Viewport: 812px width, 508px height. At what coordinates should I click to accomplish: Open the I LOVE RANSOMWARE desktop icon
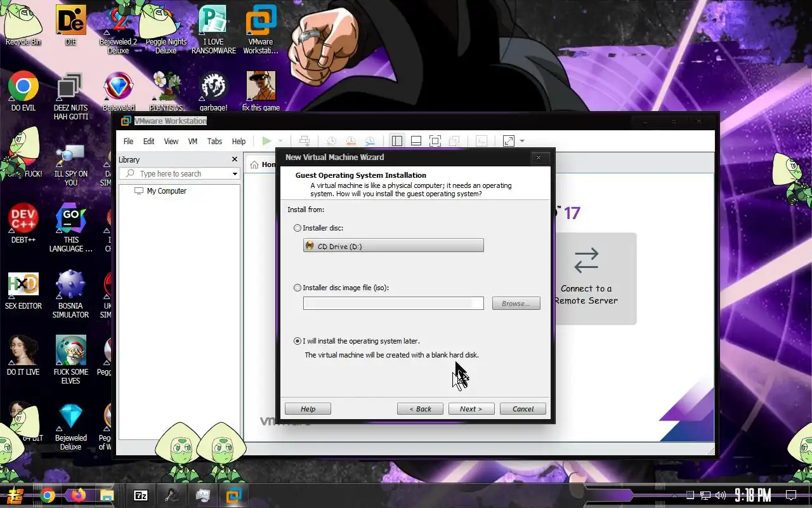click(214, 29)
